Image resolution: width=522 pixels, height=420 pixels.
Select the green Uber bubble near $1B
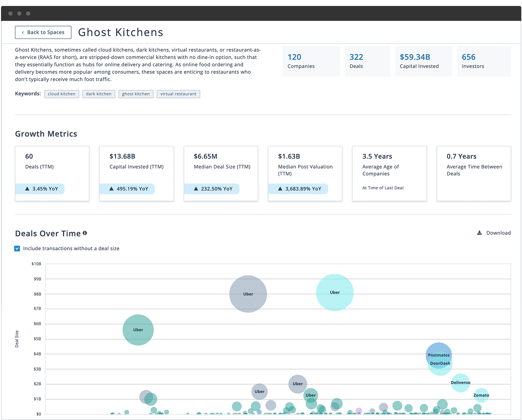pyautogui.click(x=311, y=396)
